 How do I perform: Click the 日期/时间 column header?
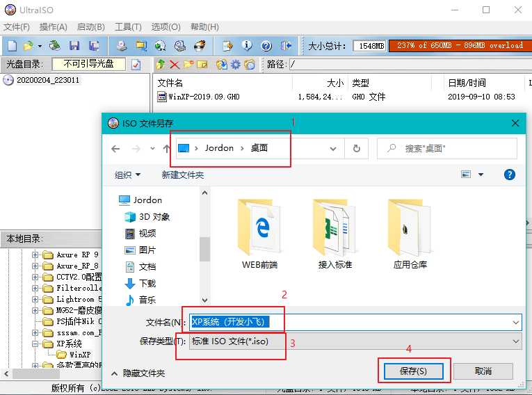pos(467,83)
